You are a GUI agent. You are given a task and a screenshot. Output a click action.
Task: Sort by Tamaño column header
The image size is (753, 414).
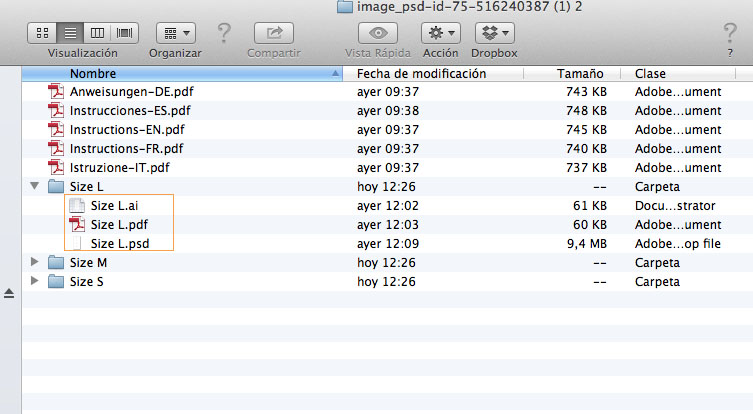(x=572, y=73)
